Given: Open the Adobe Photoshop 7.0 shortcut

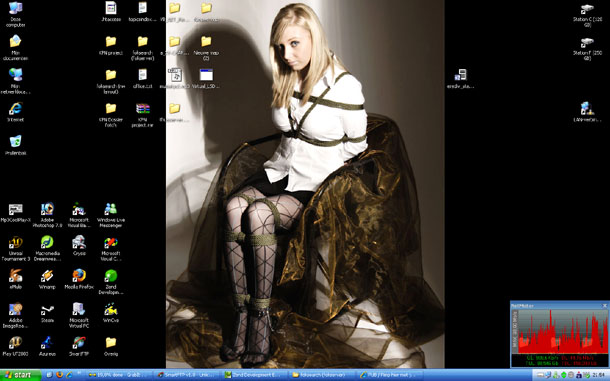Looking at the screenshot, I should pyautogui.click(x=47, y=214).
